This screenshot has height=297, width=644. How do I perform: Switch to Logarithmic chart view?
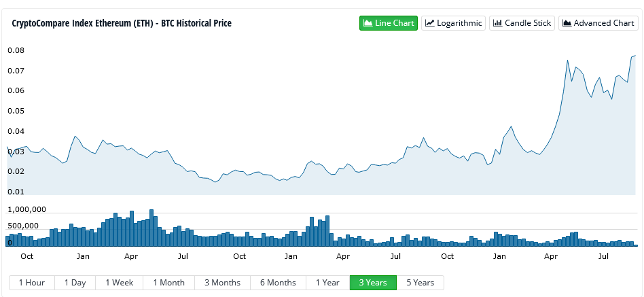pos(453,23)
